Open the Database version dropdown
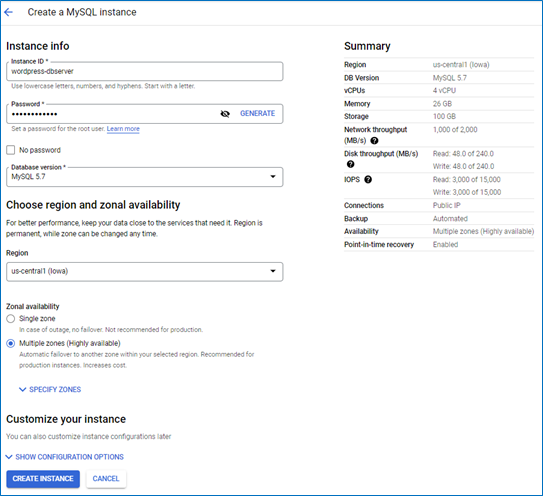This screenshot has height=496, width=543. pos(144,177)
